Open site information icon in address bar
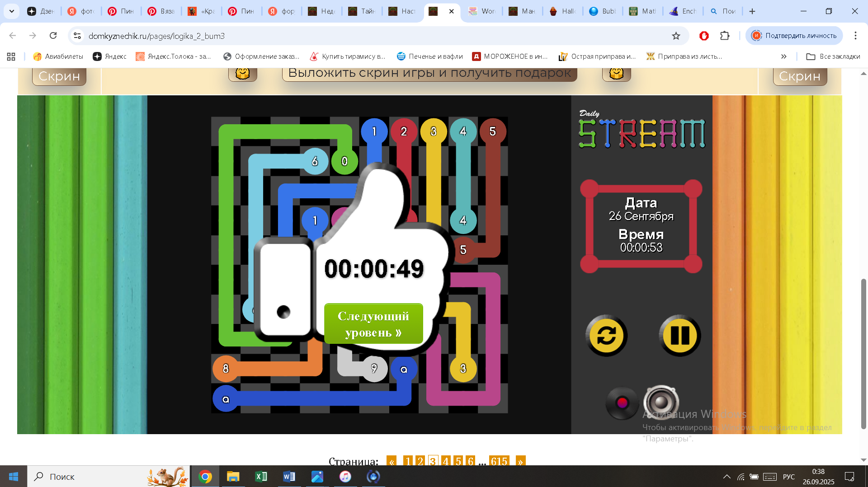This screenshot has width=868, height=487. click(77, 36)
